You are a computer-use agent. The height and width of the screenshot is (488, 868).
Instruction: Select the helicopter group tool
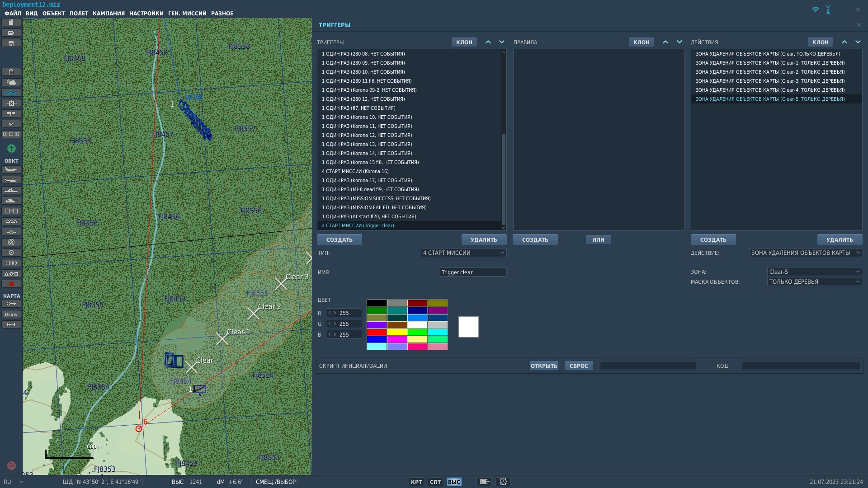coord(11,180)
